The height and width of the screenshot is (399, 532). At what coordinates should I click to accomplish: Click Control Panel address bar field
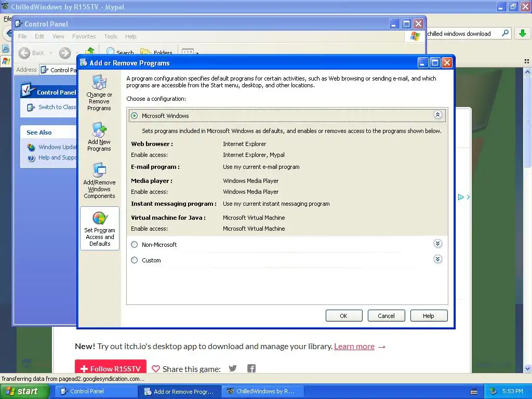point(58,70)
